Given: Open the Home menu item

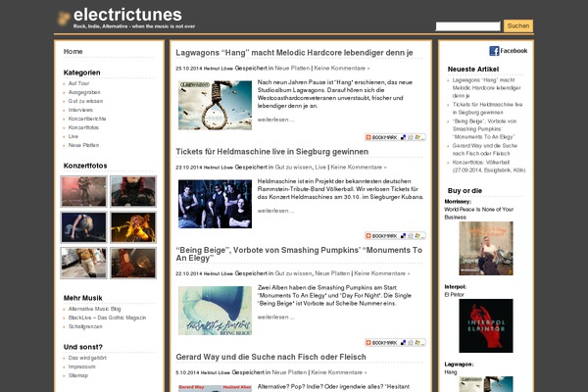Looking at the screenshot, I should coord(73,51).
